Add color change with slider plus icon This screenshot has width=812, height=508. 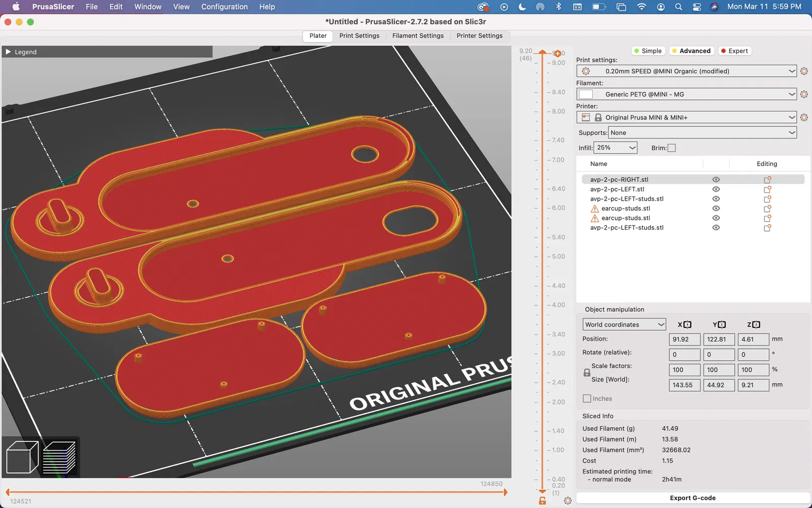coord(557,53)
